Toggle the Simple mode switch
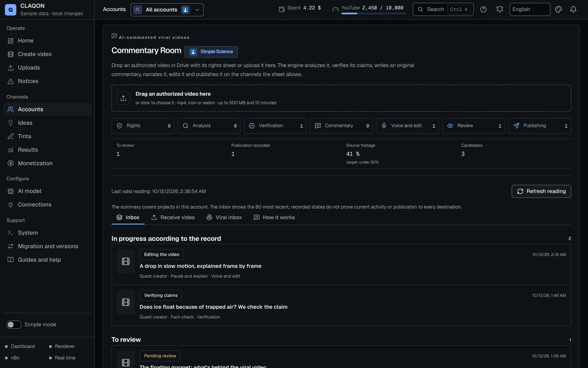 (x=14, y=325)
